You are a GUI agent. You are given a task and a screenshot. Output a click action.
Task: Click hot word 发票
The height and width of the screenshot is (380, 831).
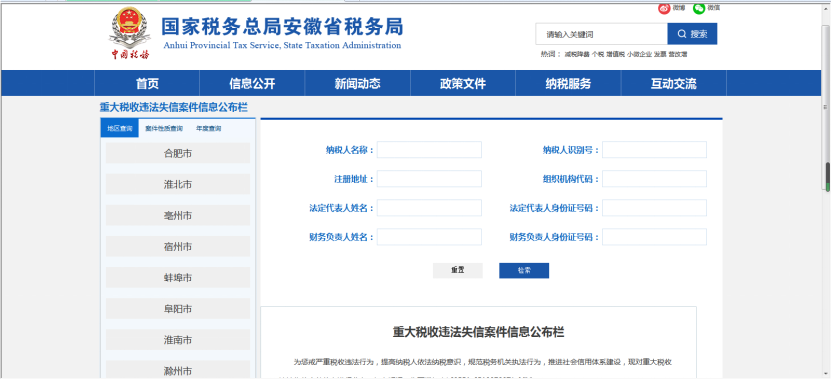pos(660,54)
